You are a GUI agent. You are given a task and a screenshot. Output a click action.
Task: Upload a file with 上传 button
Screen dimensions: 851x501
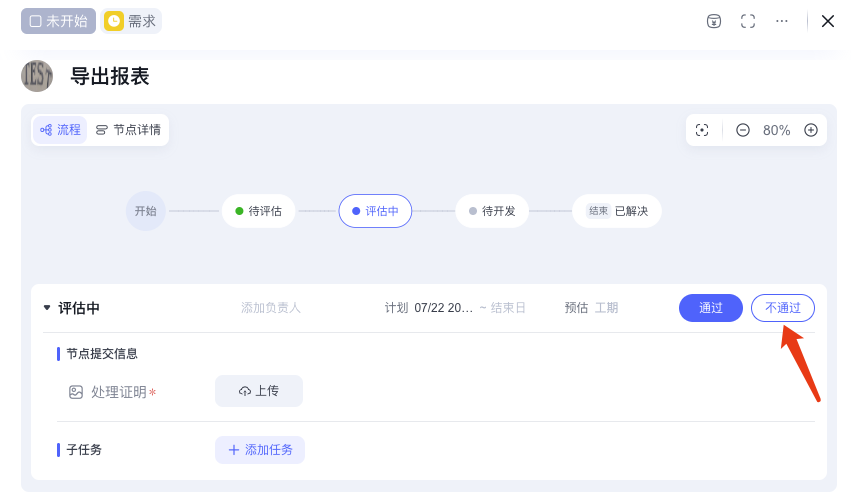259,391
